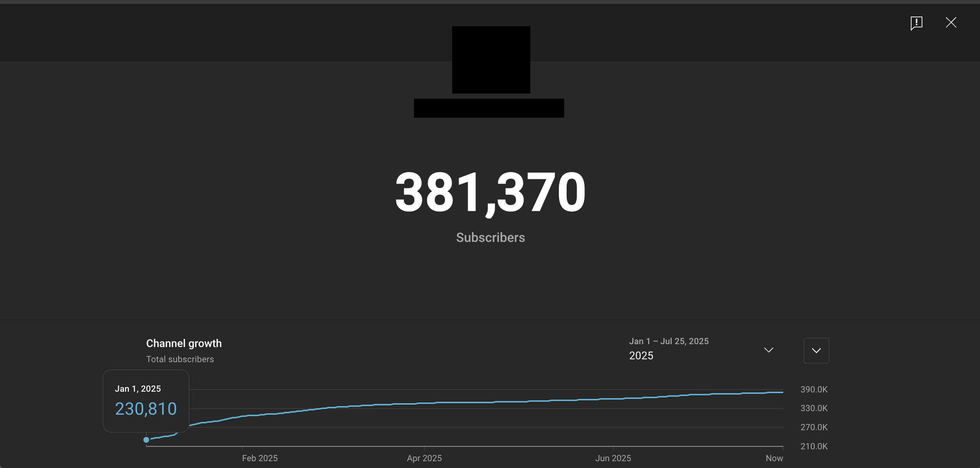980x468 pixels.
Task: Click the Subscribers label
Action: click(x=490, y=238)
